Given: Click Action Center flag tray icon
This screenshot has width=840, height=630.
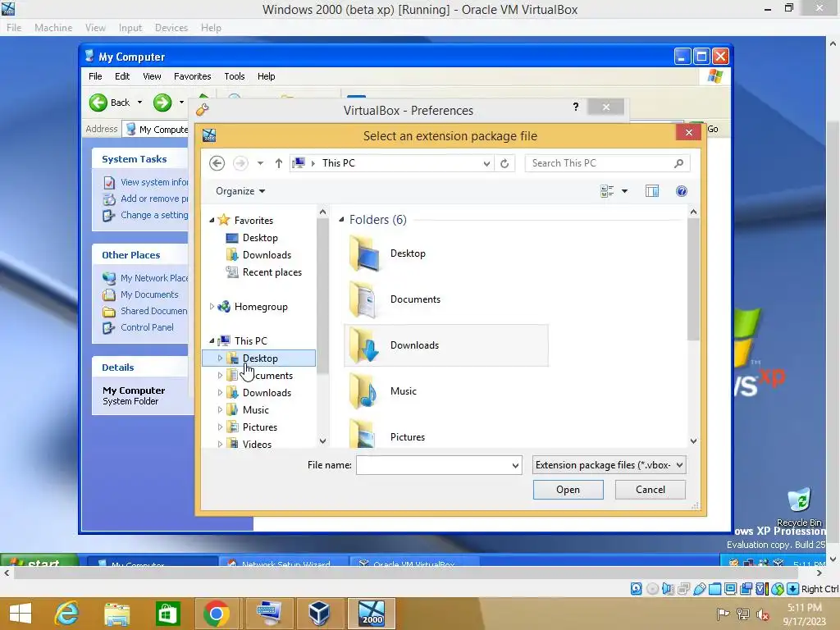Looking at the screenshot, I should click(x=723, y=614).
